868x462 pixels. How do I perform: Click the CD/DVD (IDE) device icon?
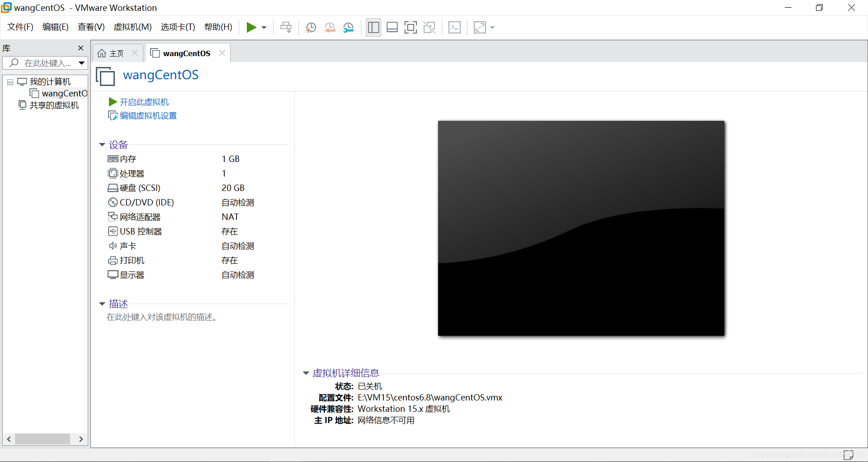tap(113, 202)
